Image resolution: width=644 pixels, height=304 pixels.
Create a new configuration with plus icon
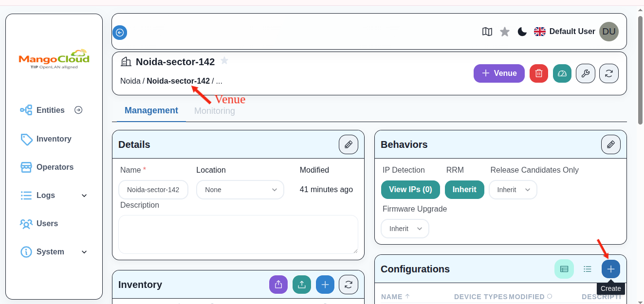click(611, 268)
